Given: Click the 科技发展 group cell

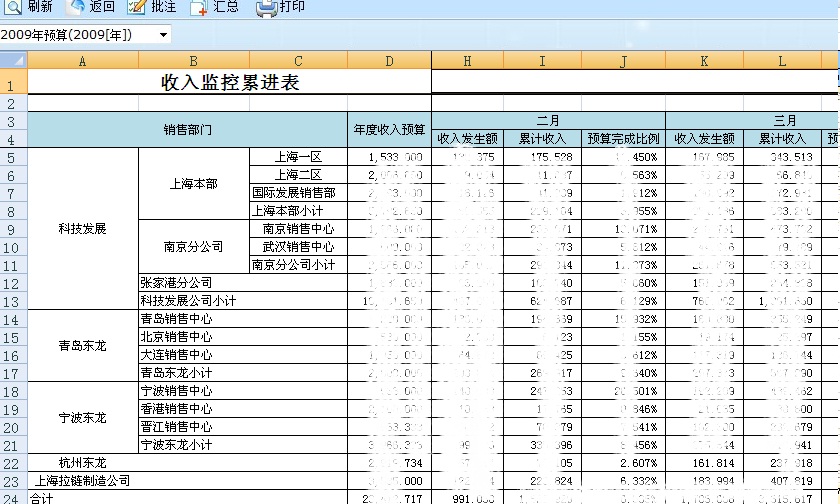Looking at the screenshot, I should 82,229.
